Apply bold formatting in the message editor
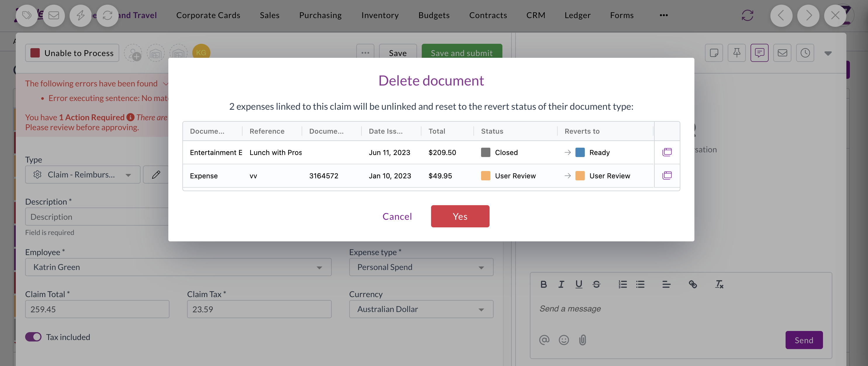The width and height of the screenshot is (868, 366). [x=544, y=284]
